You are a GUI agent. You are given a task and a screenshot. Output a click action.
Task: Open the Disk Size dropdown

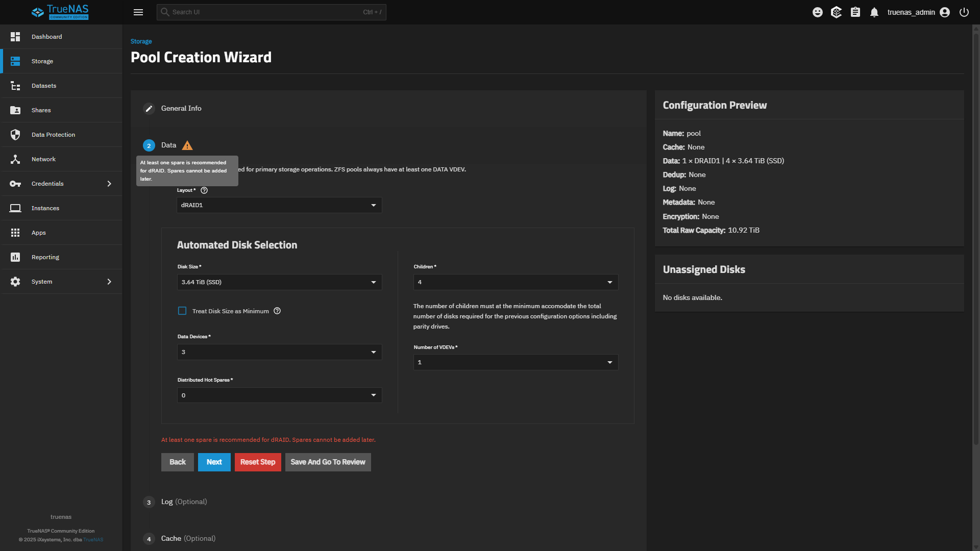pos(279,282)
